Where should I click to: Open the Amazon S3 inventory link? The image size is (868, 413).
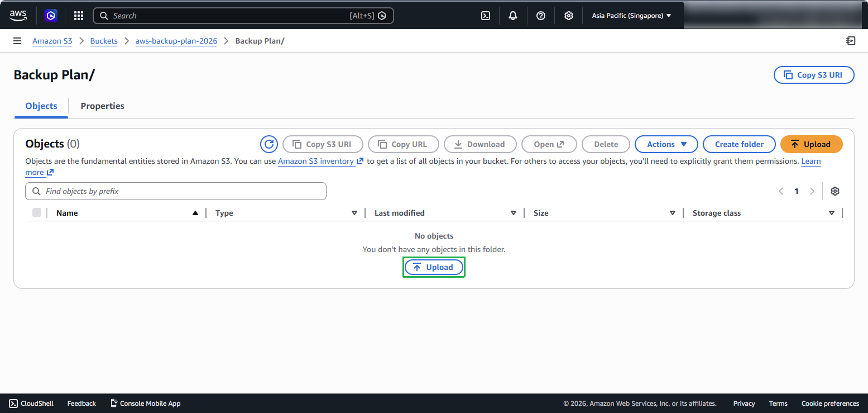[321, 161]
